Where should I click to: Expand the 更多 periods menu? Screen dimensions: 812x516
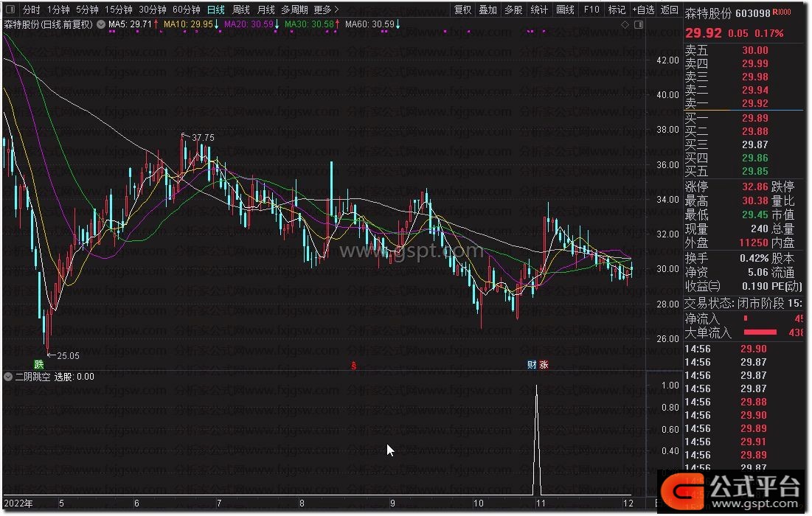(x=326, y=10)
